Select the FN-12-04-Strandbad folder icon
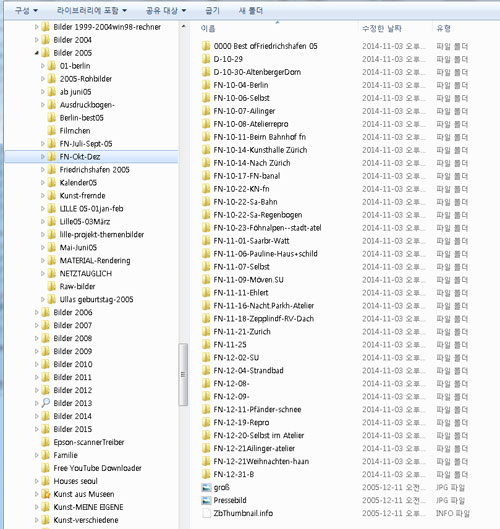Viewport: 500px width, 529px height. [206, 370]
